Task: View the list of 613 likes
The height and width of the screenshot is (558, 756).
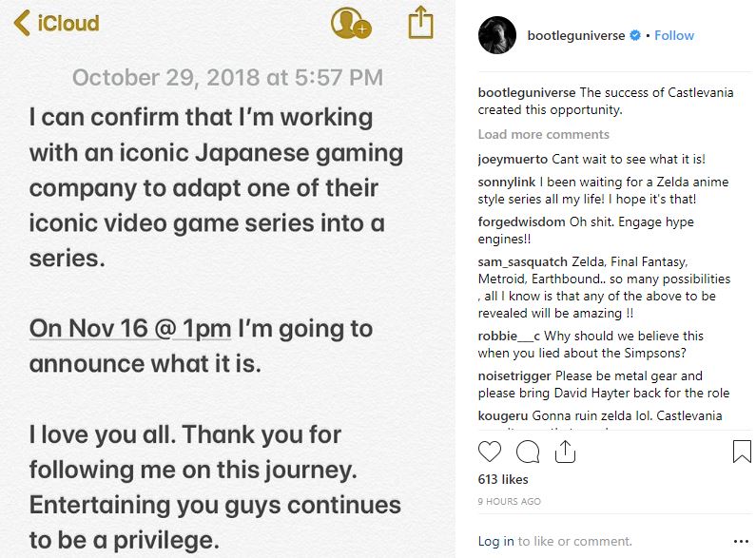Action: (503, 479)
